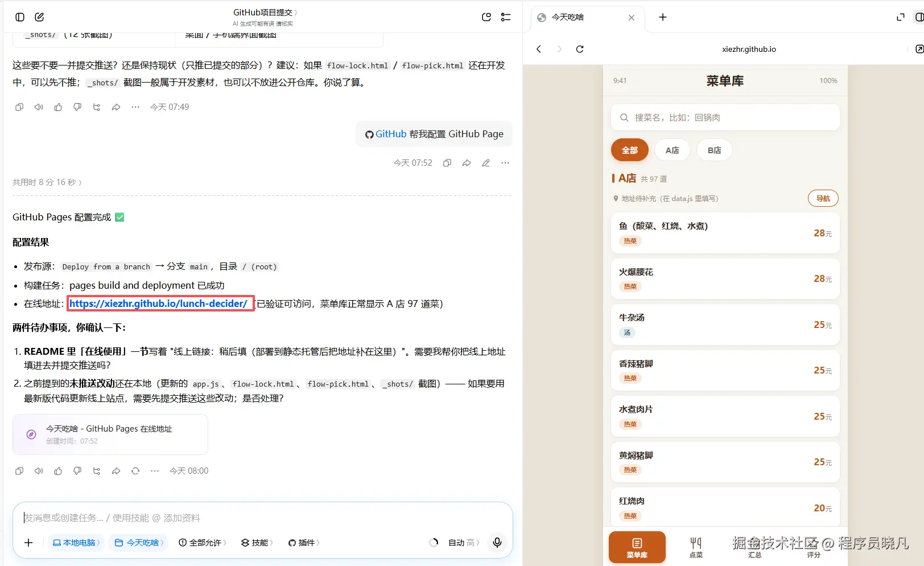Share the 07:52 user message
This screenshot has width=924, height=566.
[x=467, y=163]
